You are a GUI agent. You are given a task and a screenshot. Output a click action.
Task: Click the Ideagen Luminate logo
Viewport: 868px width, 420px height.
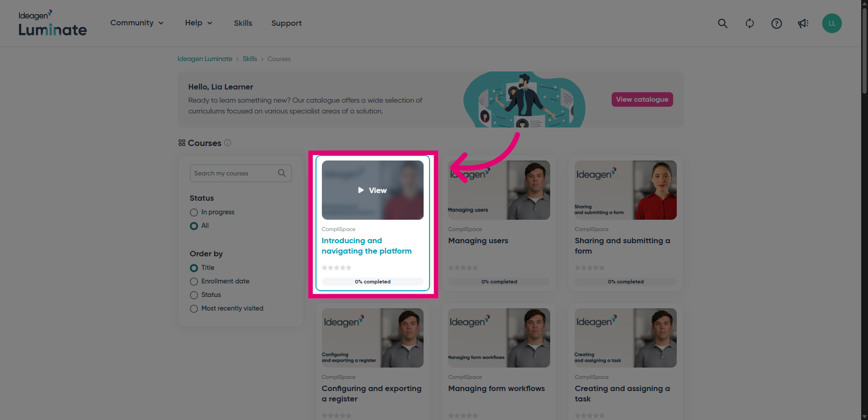coord(52,24)
